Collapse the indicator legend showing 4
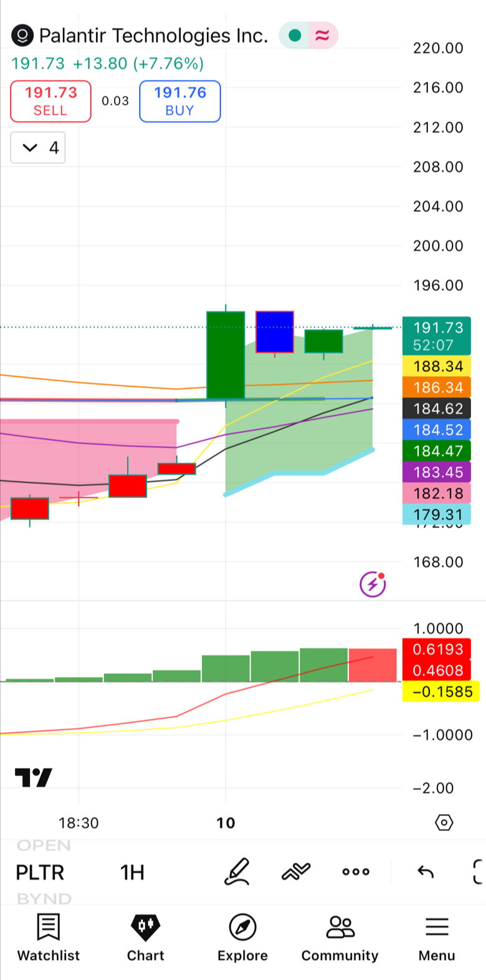 click(38, 148)
